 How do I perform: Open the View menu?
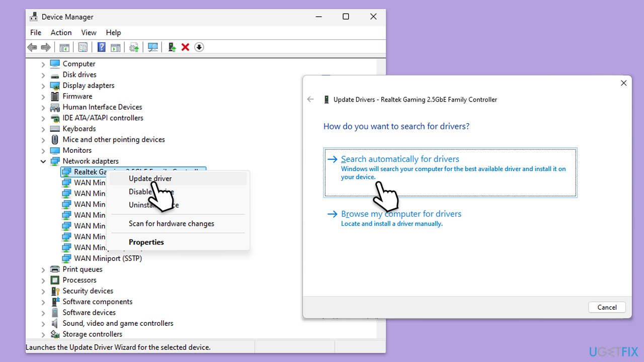(x=89, y=32)
